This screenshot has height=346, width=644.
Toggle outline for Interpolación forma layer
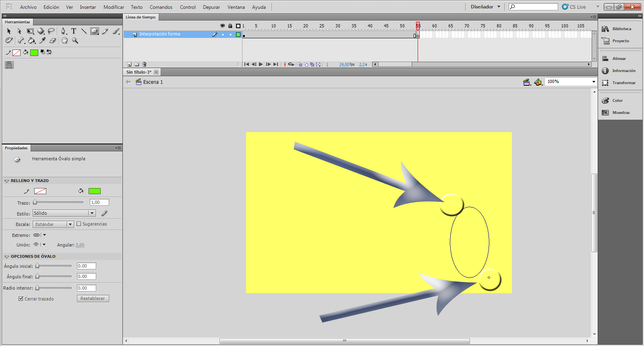[x=238, y=35]
